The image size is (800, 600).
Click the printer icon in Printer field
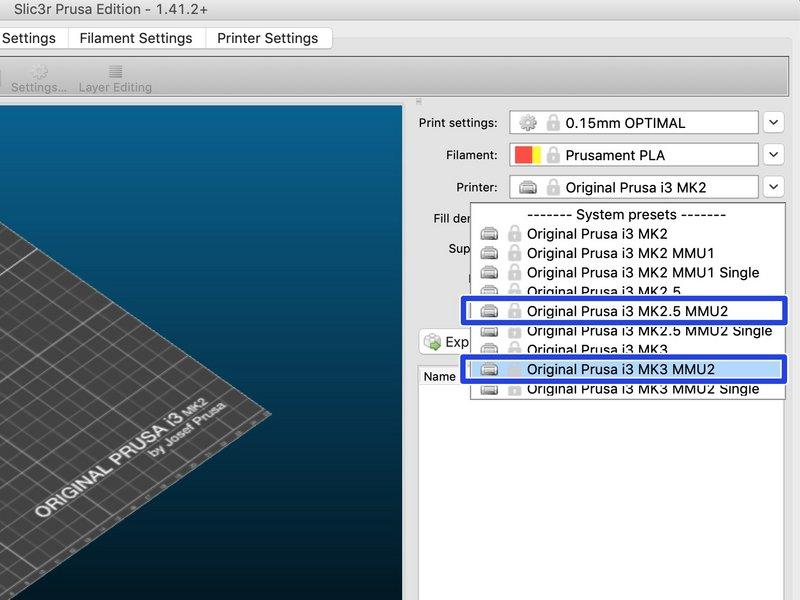pyautogui.click(x=528, y=187)
